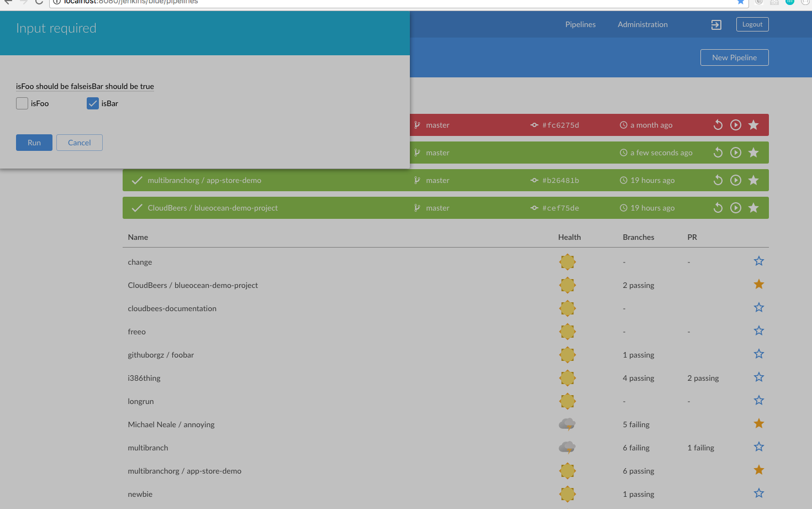Click the Logout button
This screenshot has width=812, height=509.
[x=752, y=24]
